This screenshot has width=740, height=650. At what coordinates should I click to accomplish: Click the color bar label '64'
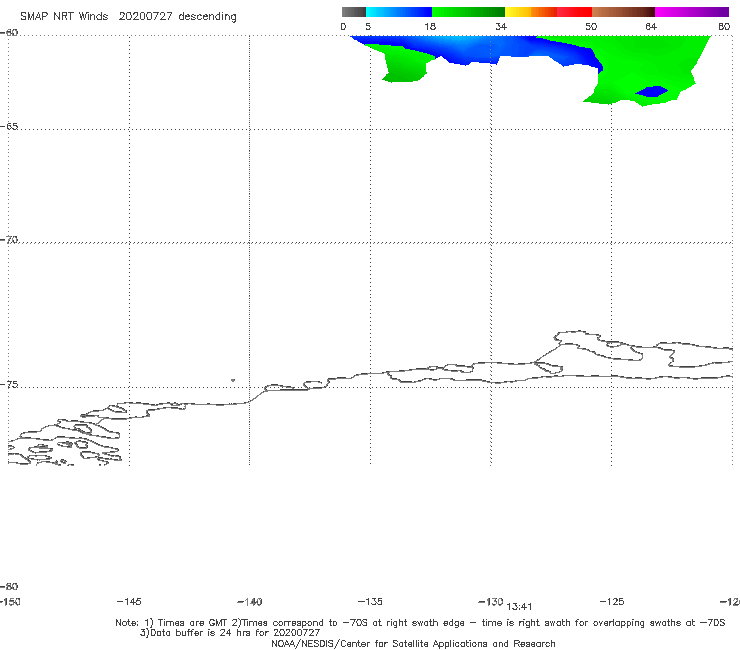pyautogui.click(x=651, y=26)
